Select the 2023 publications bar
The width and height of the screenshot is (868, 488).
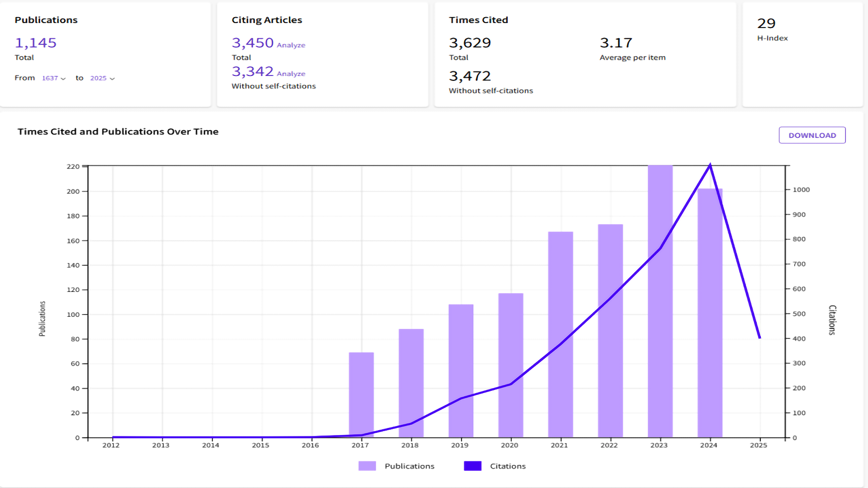(x=660, y=301)
